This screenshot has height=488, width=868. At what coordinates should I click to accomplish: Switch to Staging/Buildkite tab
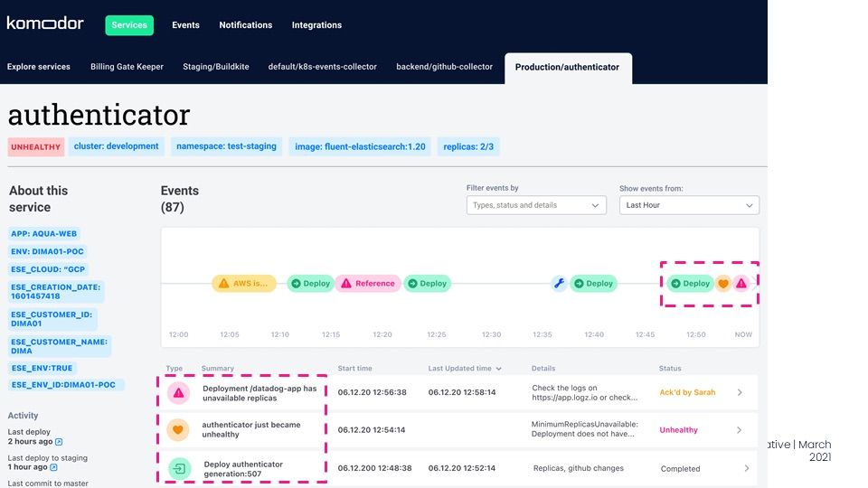click(216, 66)
